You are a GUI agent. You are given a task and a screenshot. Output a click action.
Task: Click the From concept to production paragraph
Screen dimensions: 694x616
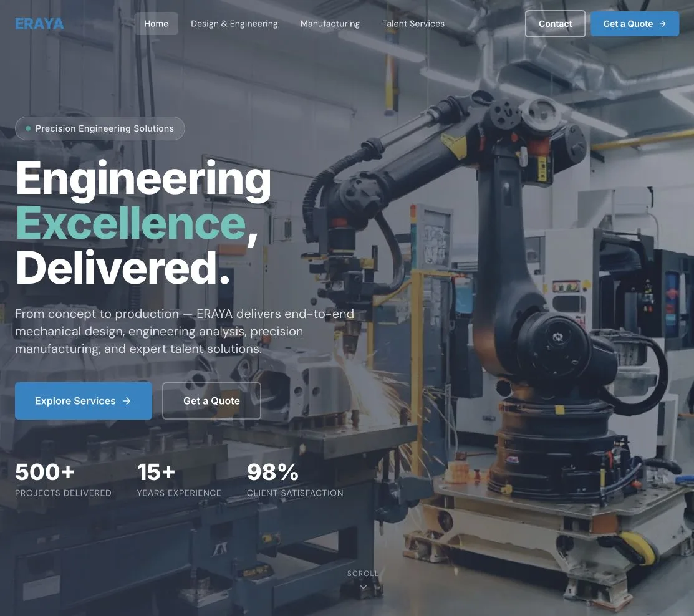[185, 332]
